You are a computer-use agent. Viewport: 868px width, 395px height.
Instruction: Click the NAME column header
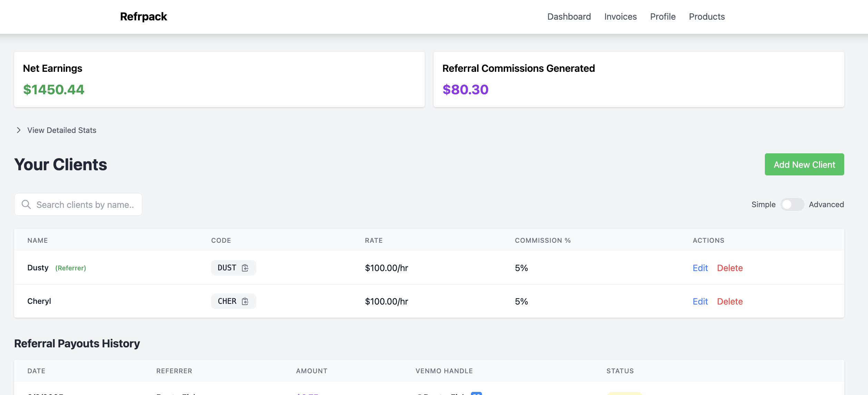38,240
